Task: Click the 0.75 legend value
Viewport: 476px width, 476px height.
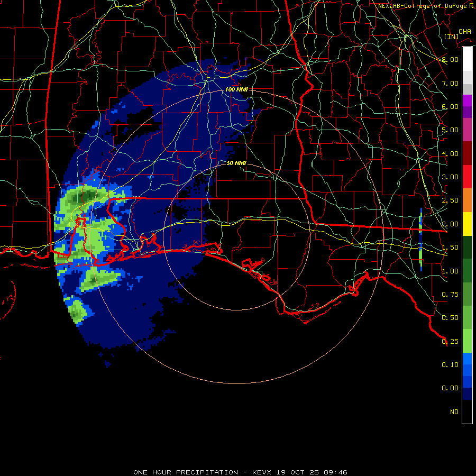Action: click(x=450, y=295)
